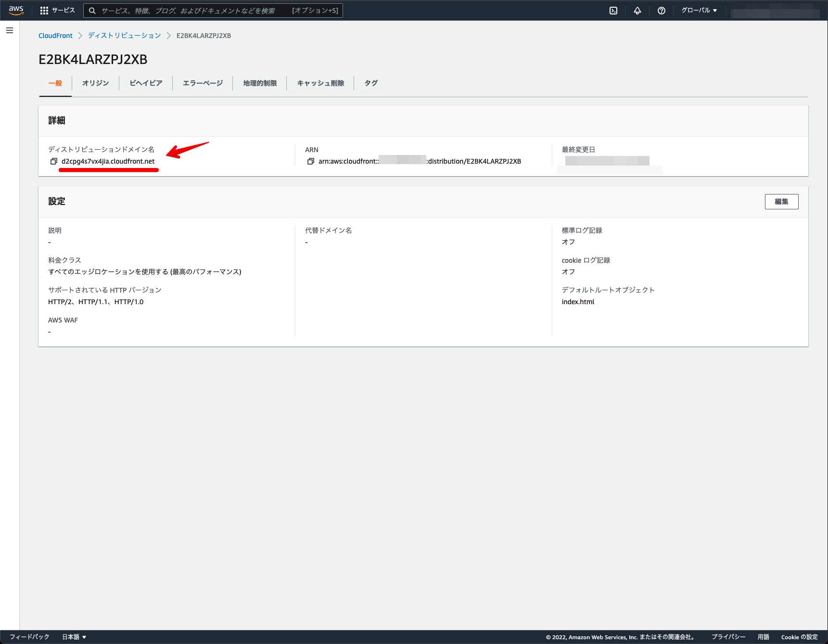Screen dimensions: 828x644
Task: Open the 地理的制限 tab
Action: point(260,83)
